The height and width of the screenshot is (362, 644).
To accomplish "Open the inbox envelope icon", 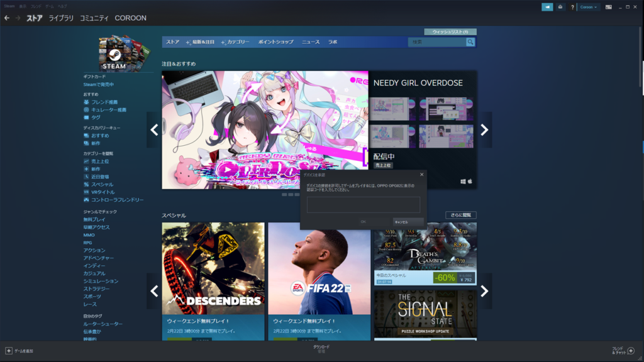I will tap(560, 7).
